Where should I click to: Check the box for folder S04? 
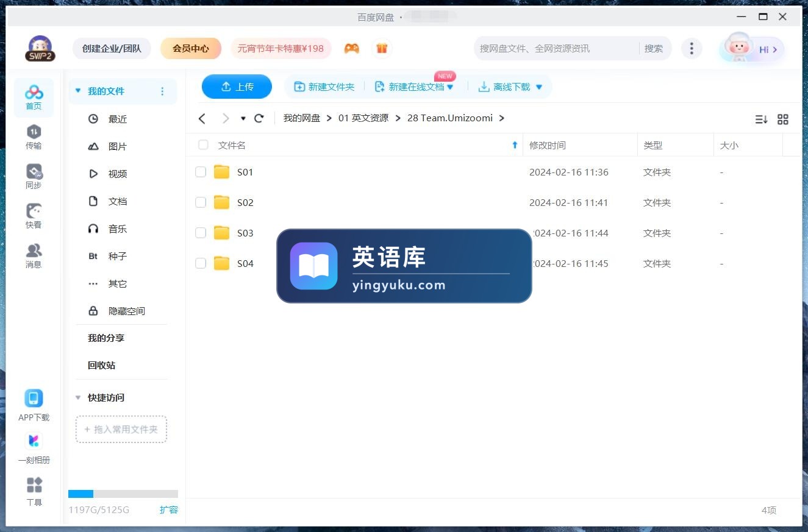click(201, 263)
